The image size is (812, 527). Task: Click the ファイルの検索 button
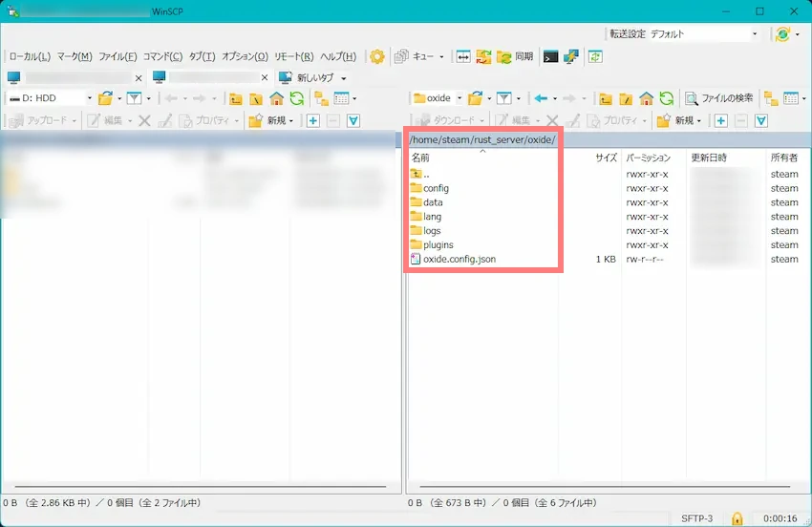coord(719,97)
